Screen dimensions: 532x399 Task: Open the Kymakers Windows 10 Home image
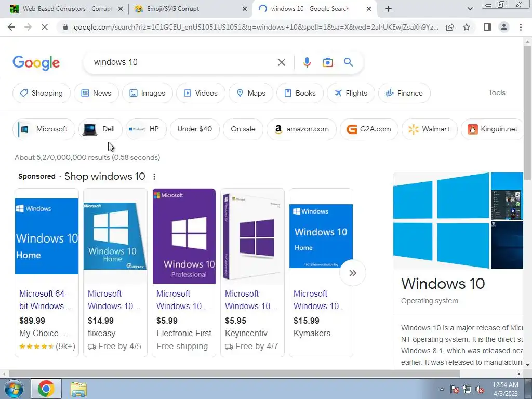click(321, 236)
